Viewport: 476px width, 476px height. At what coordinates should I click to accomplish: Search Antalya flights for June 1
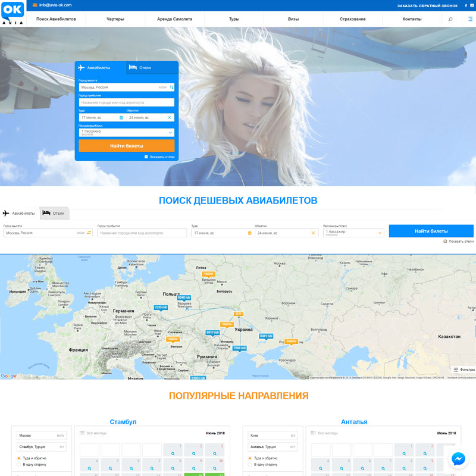(x=404, y=450)
